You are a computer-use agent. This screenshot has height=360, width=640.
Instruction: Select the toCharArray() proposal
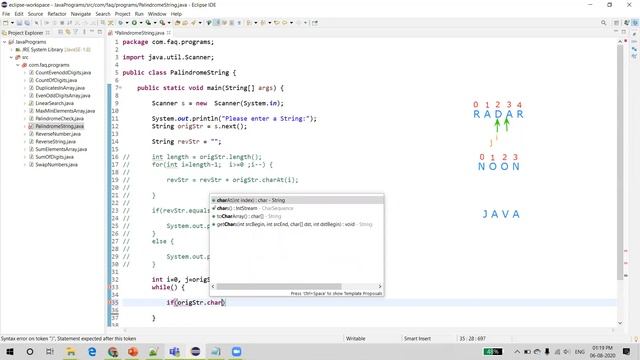(x=297, y=216)
